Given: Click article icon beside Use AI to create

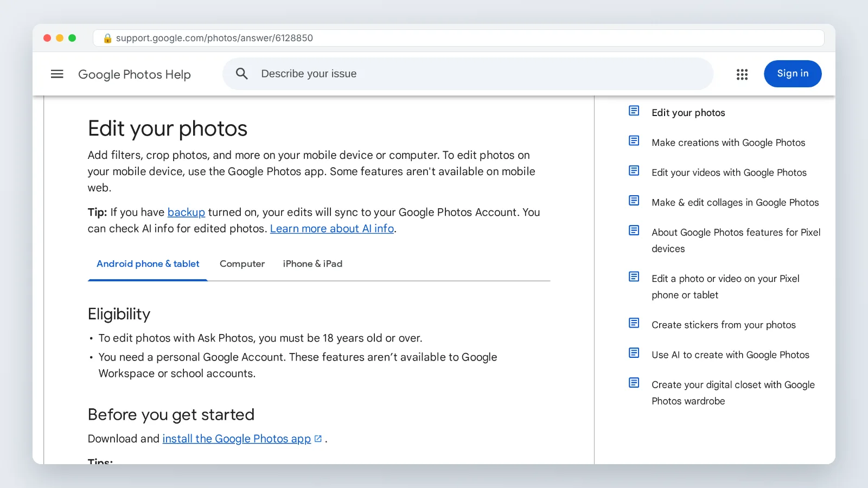Looking at the screenshot, I should (x=634, y=352).
